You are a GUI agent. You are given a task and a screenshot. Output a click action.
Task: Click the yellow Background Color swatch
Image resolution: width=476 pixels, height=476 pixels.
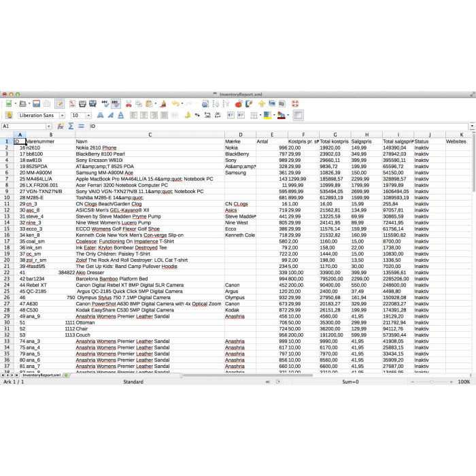point(267,116)
